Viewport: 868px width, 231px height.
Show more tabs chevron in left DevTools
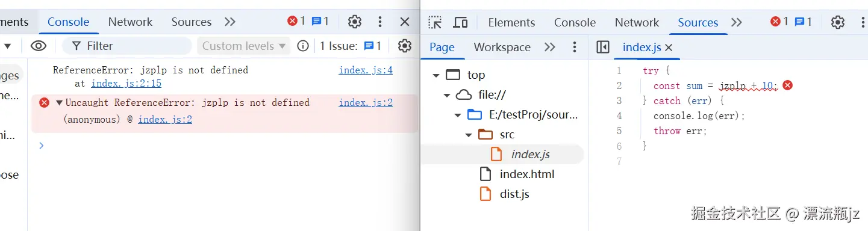[230, 22]
